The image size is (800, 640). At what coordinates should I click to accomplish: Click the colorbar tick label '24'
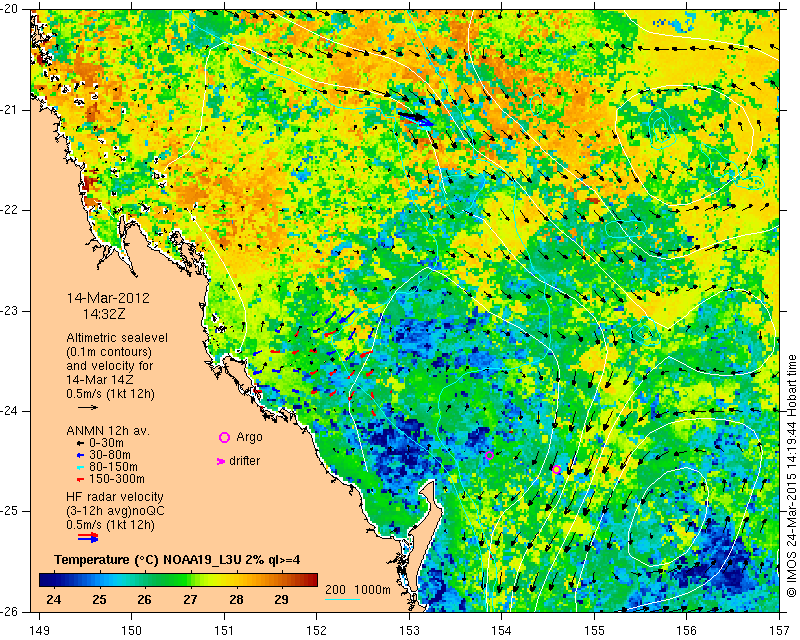54,599
